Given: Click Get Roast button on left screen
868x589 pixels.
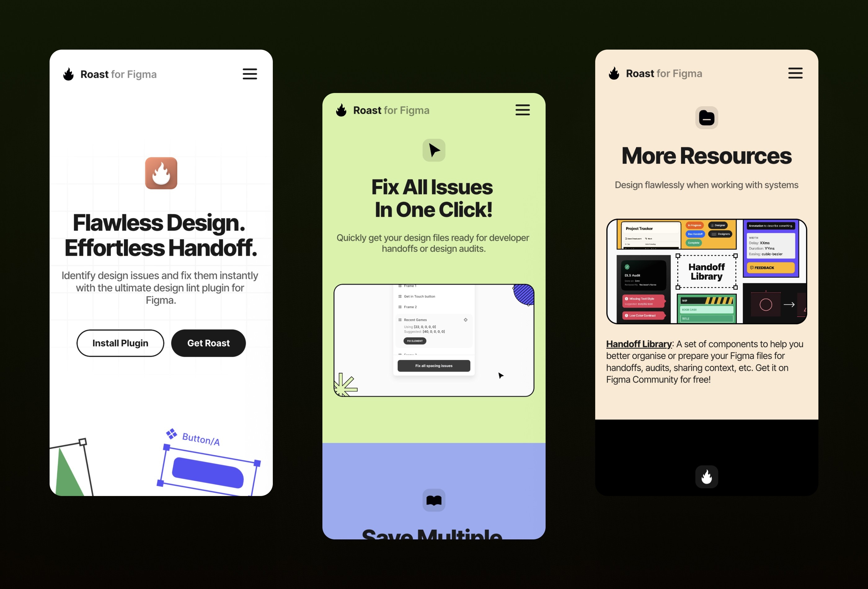Looking at the screenshot, I should pos(208,343).
